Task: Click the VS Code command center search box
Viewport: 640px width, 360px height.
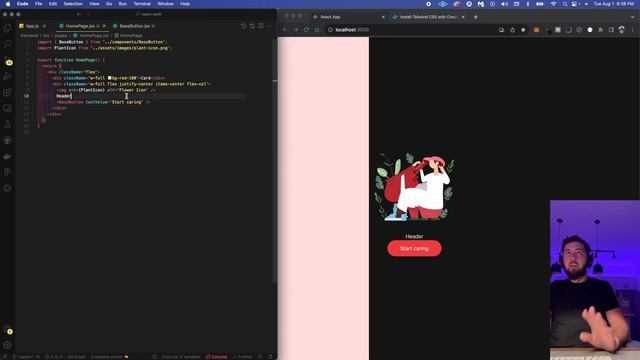Action: [x=150, y=14]
